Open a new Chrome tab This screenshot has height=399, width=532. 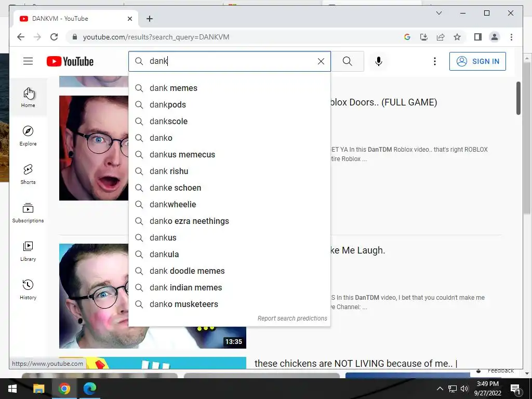click(x=150, y=19)
